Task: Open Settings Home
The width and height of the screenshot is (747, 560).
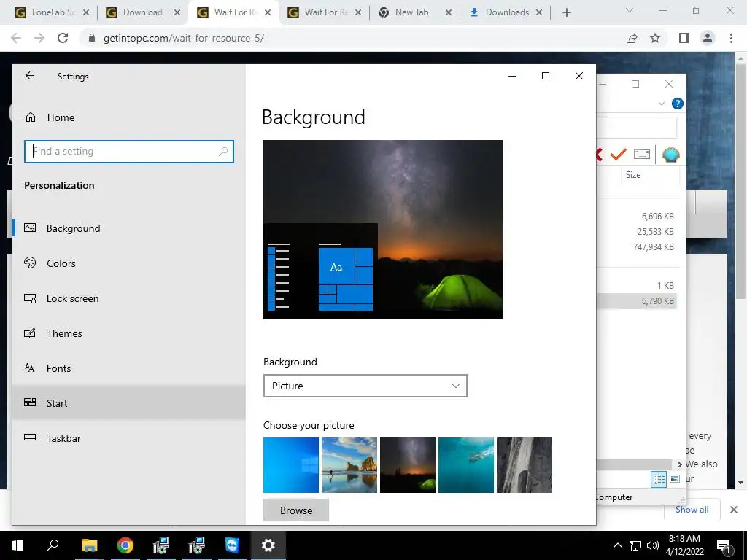Action: pos(128,117)
